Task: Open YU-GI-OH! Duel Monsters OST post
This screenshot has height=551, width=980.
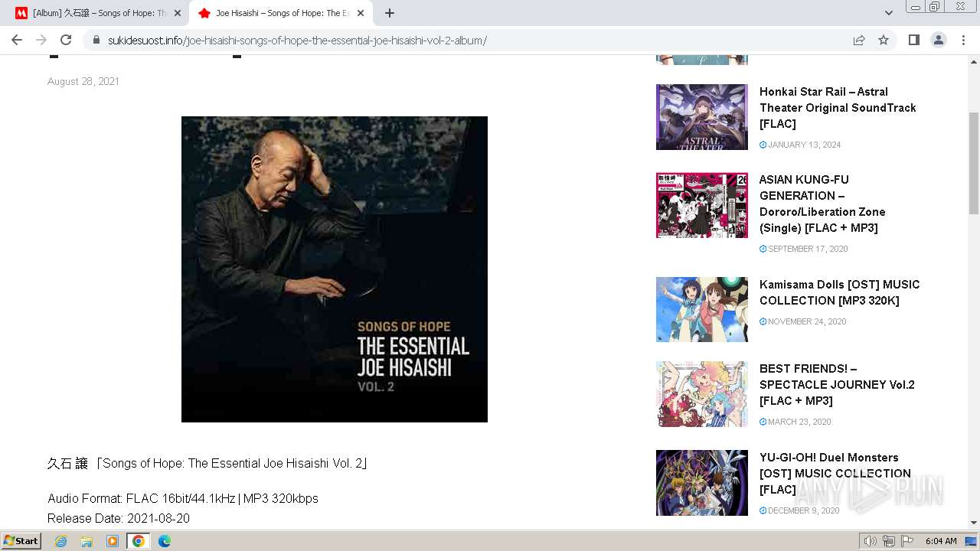Action: click(x=835, y=474)
